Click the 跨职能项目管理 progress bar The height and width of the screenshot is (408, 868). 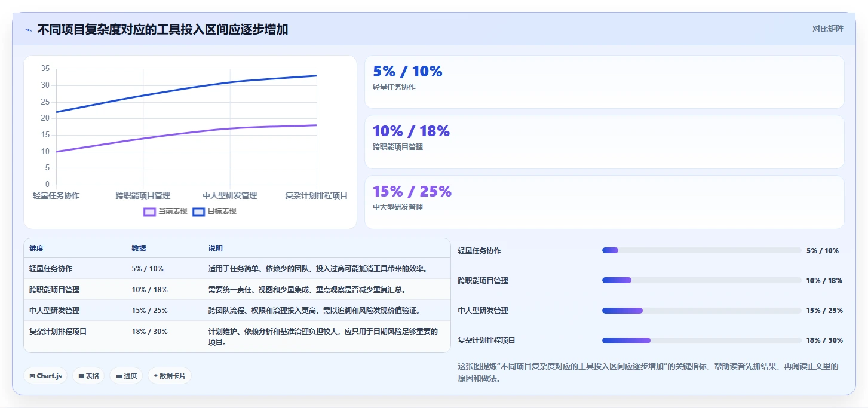[702, 280]
